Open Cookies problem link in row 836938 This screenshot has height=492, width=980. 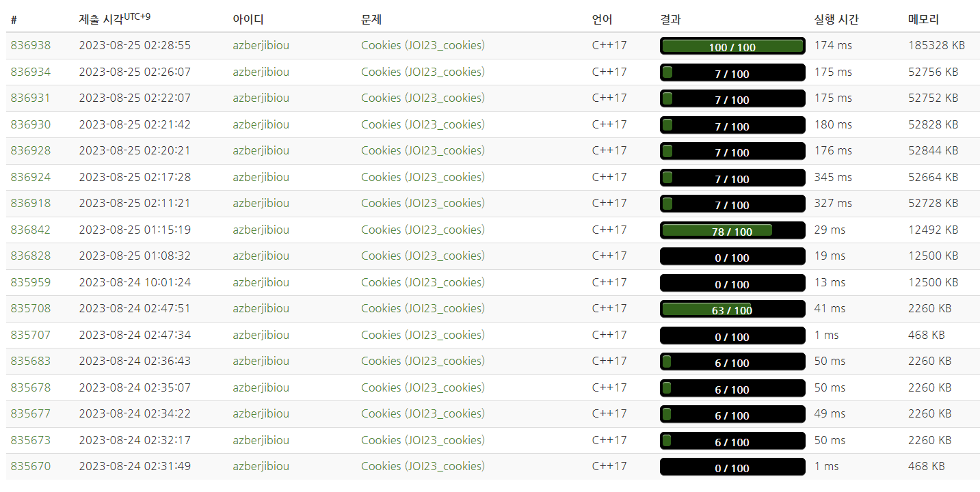[x=423, y=46]
